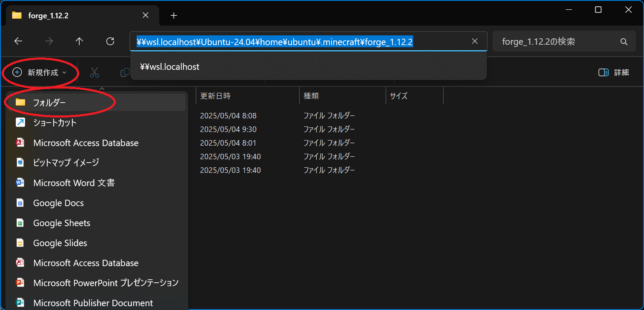Sort by the サイズ column header

[x=415, y=96]
